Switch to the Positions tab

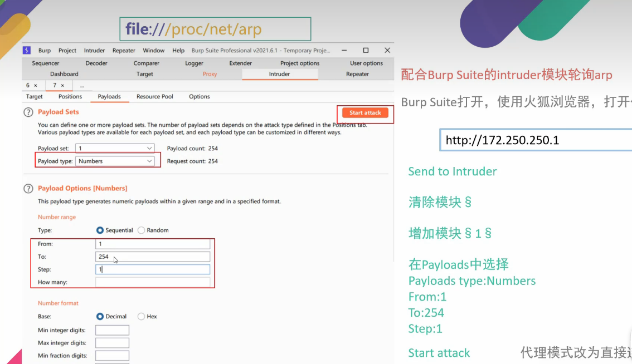(x=70, y=97)
